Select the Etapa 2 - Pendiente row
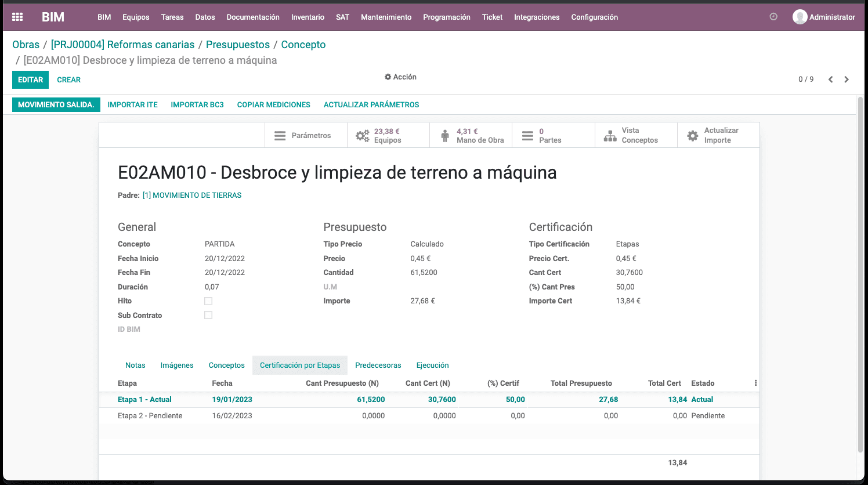This screenshot has height=485, width=868. click(429, 415)
